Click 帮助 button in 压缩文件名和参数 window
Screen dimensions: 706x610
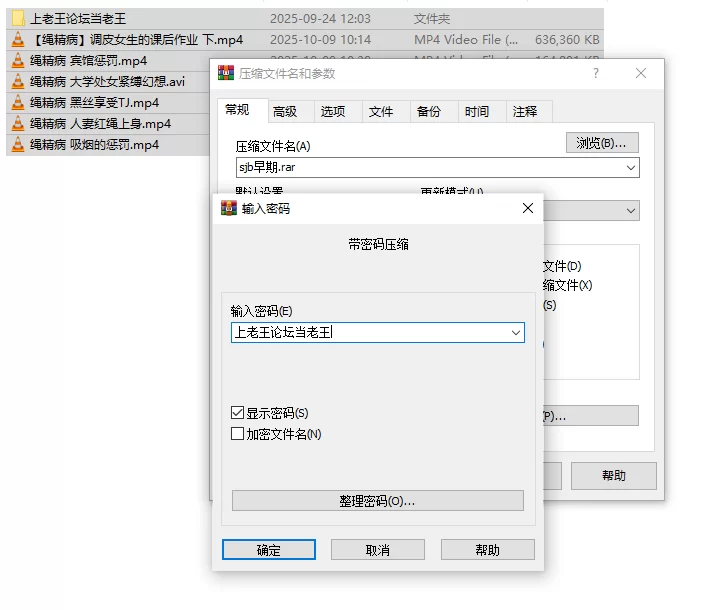click(x=614, y=475)
